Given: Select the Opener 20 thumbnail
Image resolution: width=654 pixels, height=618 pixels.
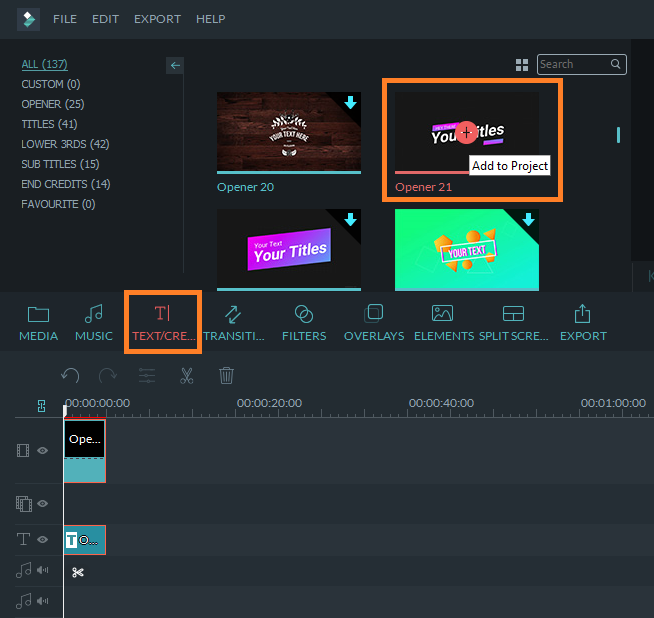Looking at the screenshot, I should pyautogui.click(x=289, y=132).
